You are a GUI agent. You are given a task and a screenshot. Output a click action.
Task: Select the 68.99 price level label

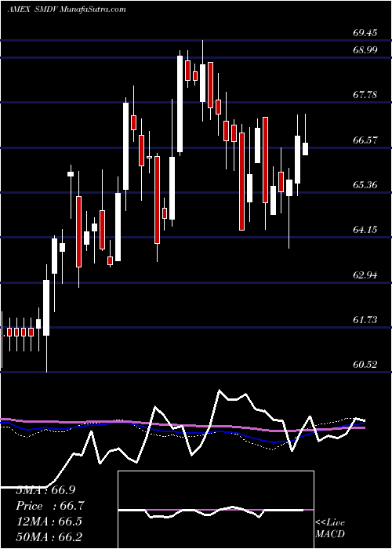[365, 50]
